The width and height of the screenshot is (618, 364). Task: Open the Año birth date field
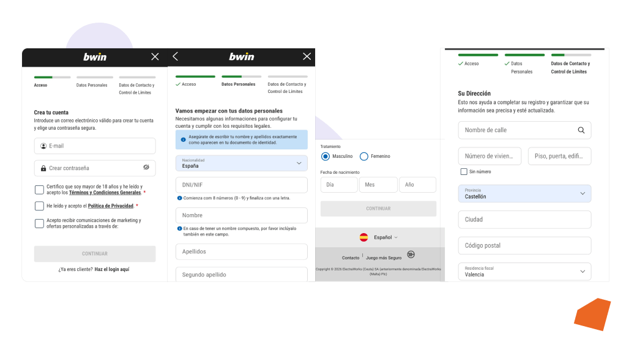[x=417, y=185]
